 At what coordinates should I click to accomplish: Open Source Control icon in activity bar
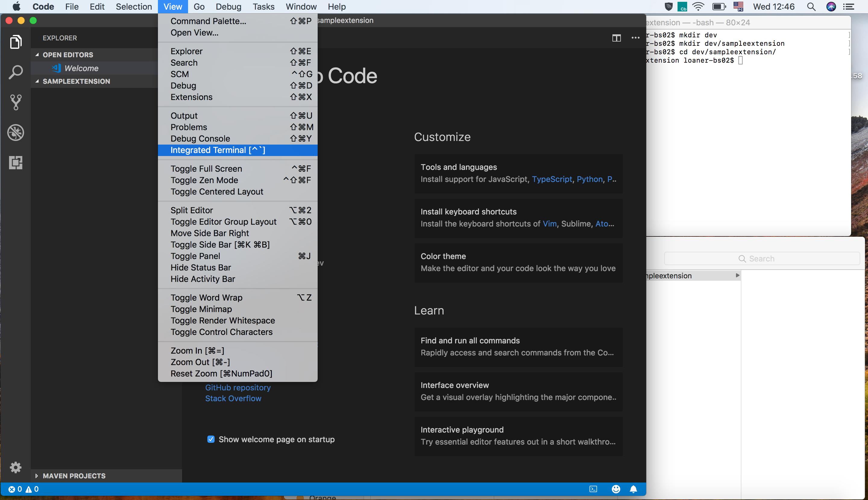tap(16, 102)
